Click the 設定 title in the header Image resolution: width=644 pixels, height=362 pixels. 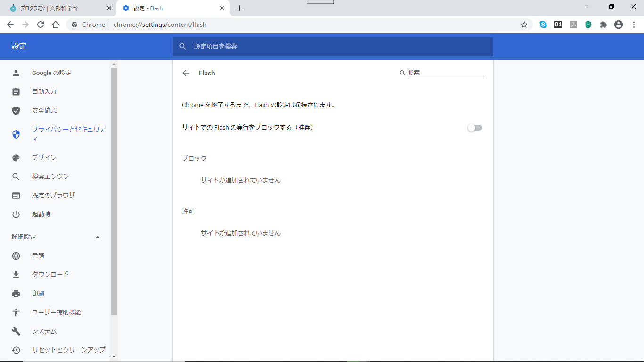tap(19, 46)
